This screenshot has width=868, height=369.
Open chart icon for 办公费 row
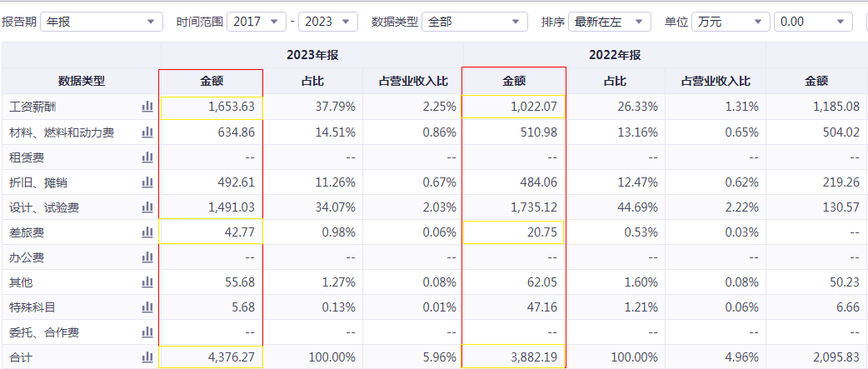(x=147, y=257)
